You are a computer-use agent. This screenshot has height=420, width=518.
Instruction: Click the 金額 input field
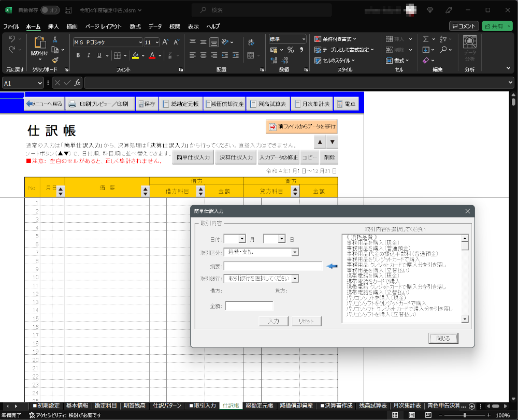click(249, 306)
